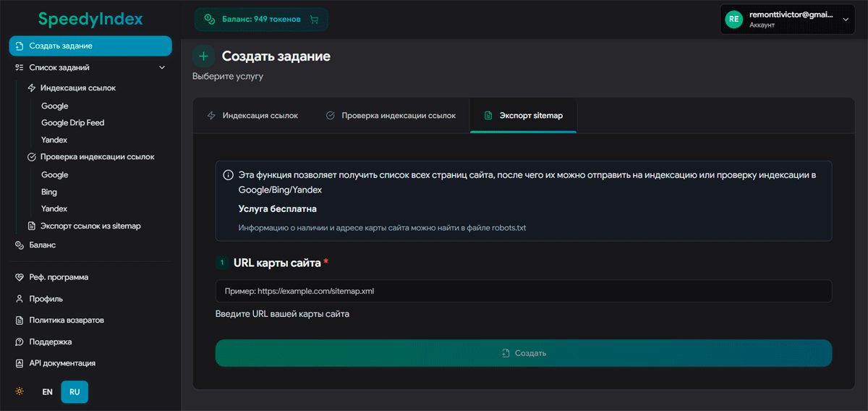This screenshot has height=411, width=868.
Task: Open the account dropdown menu
Action: (x=845, y=20)
